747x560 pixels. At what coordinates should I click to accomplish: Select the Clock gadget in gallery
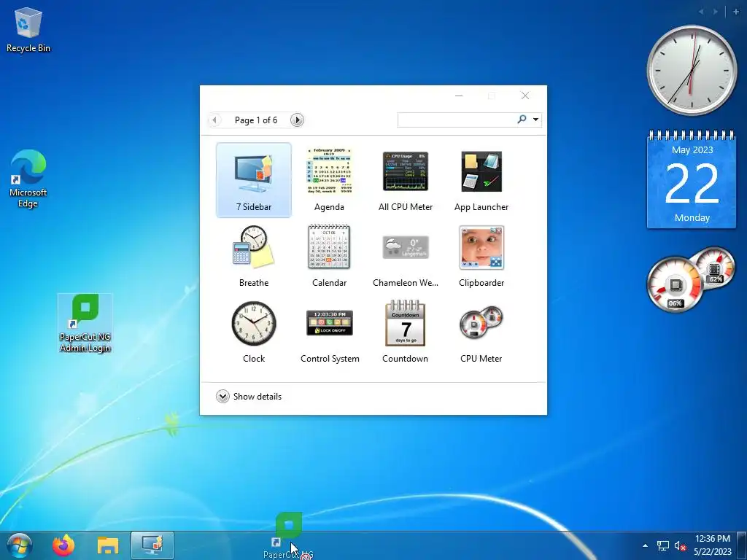coord(253,332)
